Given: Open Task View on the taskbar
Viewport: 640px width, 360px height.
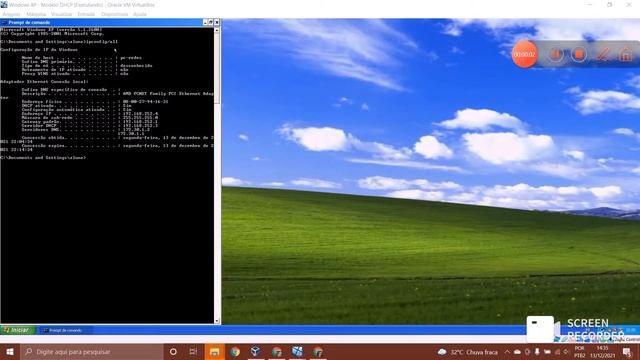Looking at the screenshot, I should pos(193,351).
